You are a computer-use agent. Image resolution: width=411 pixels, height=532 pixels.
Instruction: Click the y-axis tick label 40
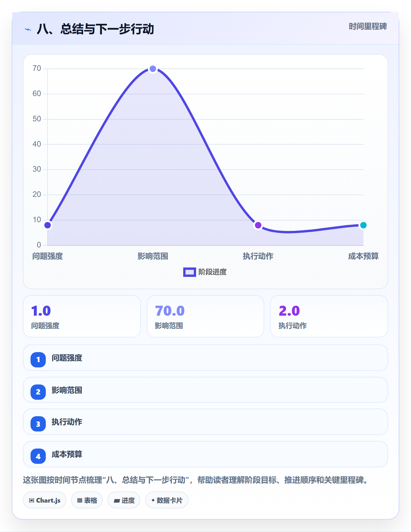[x=37, y=144]
